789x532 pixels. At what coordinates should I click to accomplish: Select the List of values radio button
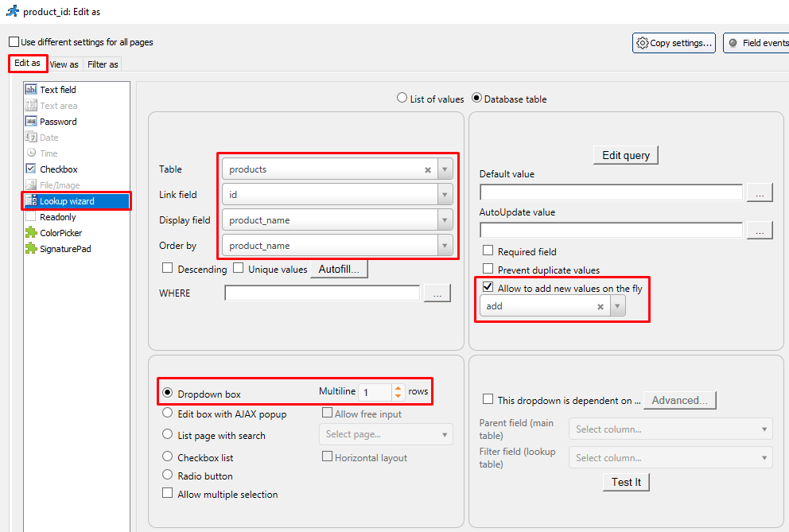pos(402,99)
